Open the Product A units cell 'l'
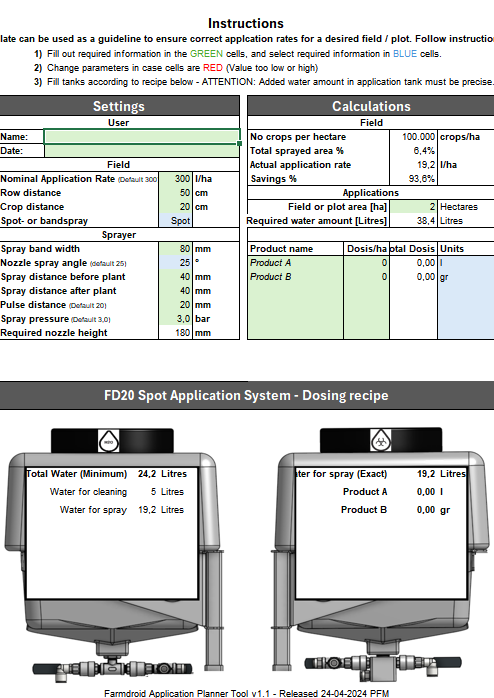The image size is (494, 698). [466, 263]
